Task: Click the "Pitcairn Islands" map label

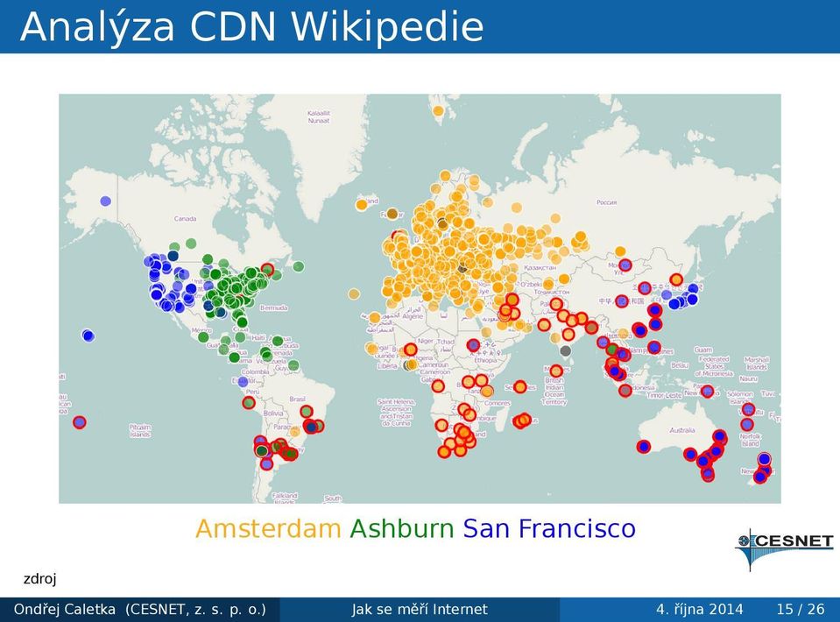Action: click(x=140, y=431)
